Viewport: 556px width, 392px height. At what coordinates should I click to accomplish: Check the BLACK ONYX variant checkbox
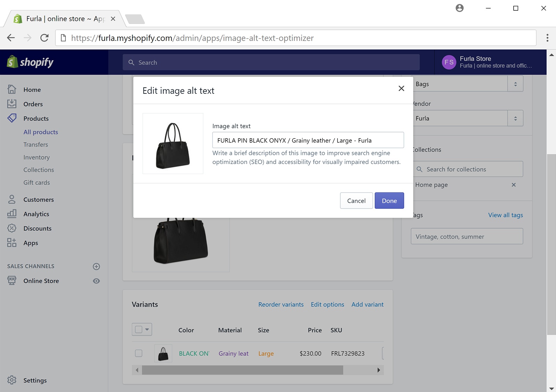pos(138,353)
